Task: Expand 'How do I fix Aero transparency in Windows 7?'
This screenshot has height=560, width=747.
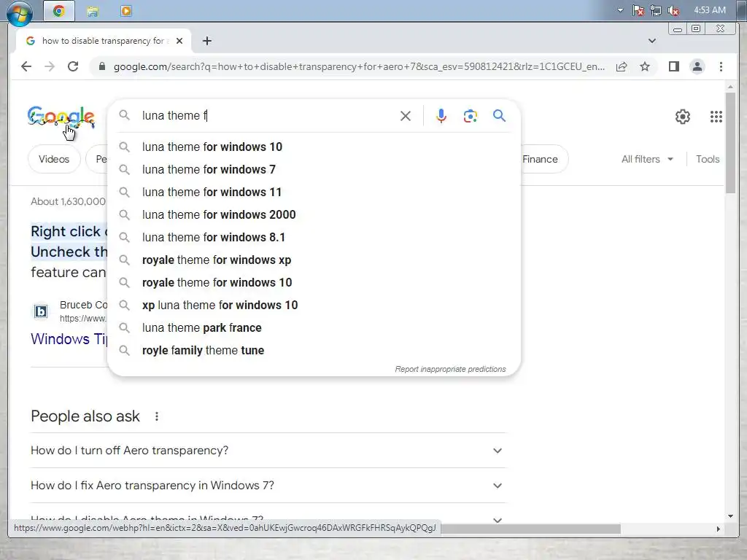Action: click(268, 486)
